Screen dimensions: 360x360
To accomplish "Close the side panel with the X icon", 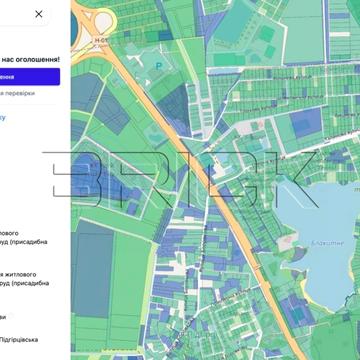I will point(39,14).
